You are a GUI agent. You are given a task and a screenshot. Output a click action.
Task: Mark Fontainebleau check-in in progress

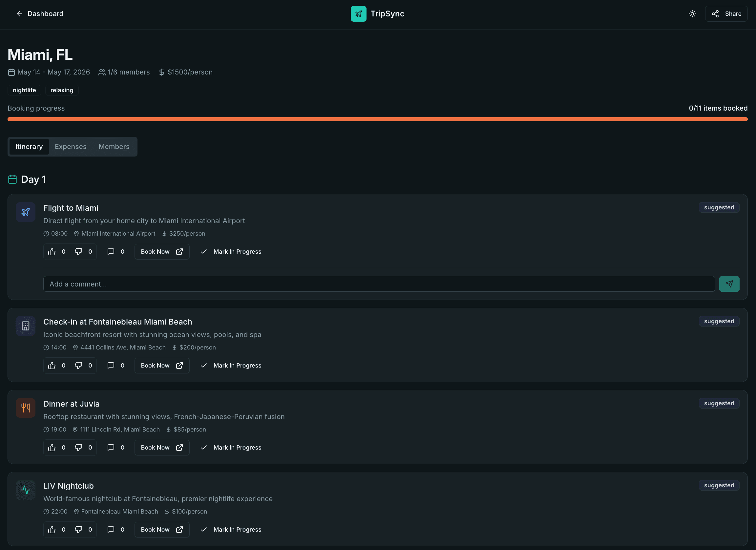(231, 366)
